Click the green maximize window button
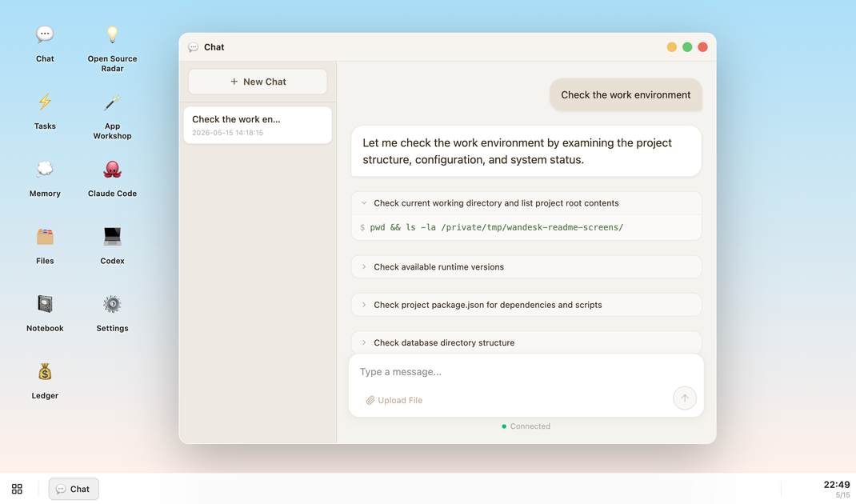Image resolution: width=856 pixels, height=504 pixels. tap(687, 47)
